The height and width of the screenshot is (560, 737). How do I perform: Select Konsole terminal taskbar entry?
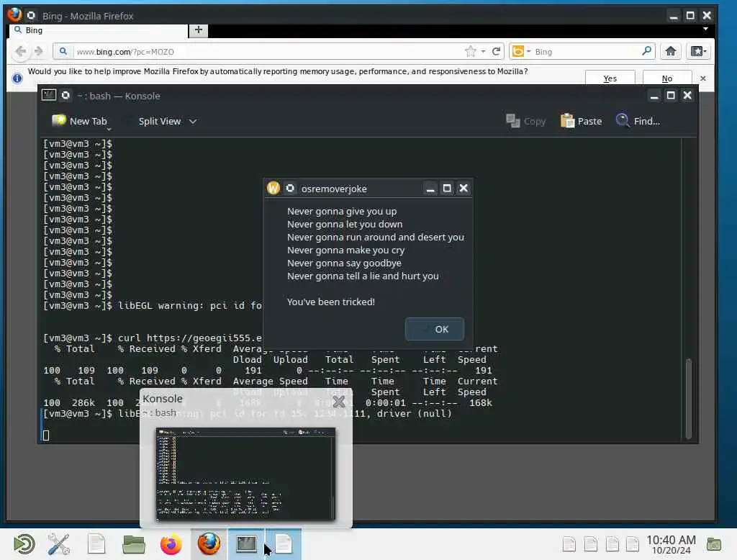coord(246,544)
